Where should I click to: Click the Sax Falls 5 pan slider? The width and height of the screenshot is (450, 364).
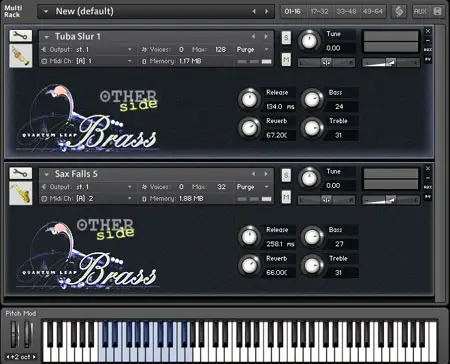tap(326, 200)
